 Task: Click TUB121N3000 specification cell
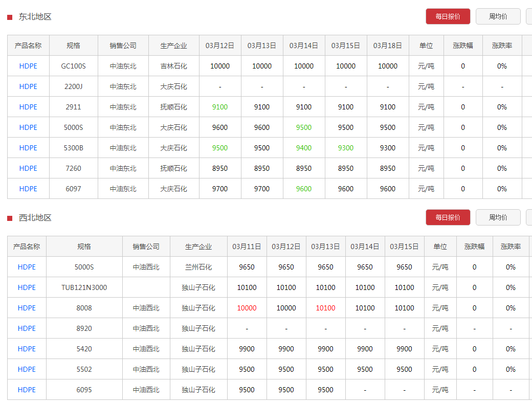tap(84, 287)
